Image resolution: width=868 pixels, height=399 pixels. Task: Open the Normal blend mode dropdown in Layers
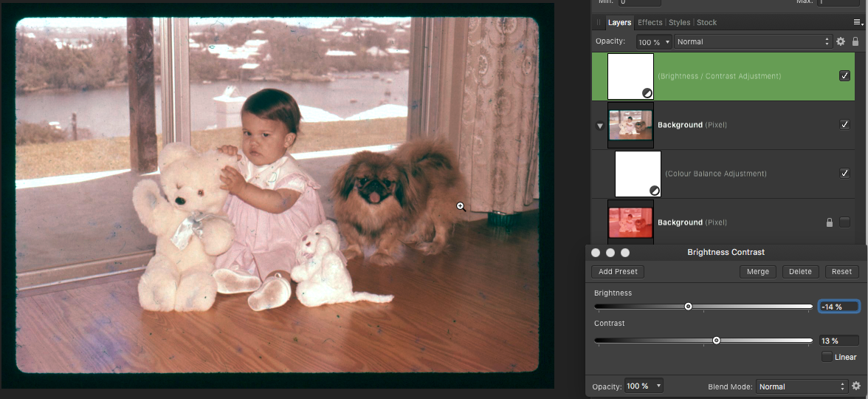click(x=753, y=41)
